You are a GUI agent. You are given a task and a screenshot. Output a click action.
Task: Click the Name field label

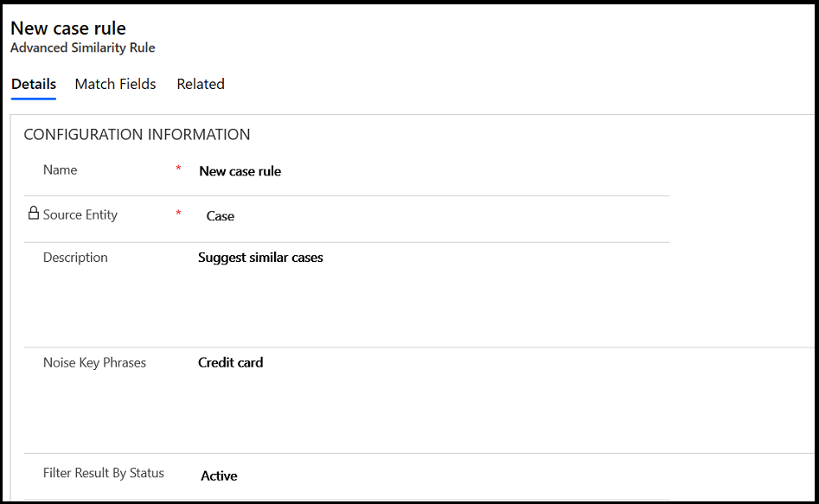tap(61, 170)
